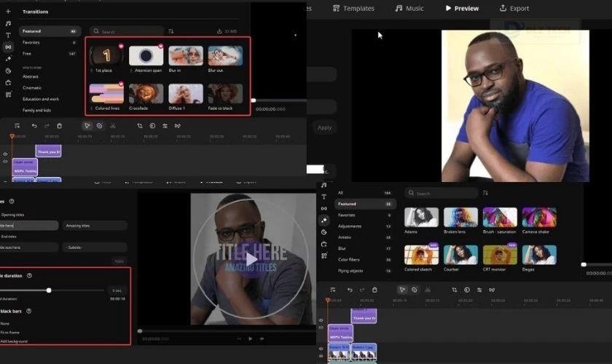Open the Music tab in top bar
This screenshot has height=364, width=612.
pos(409,8)
